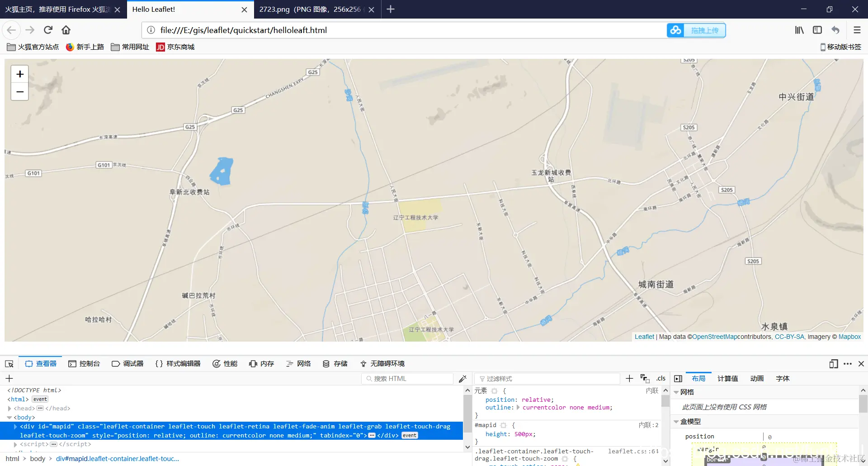This screenshot has height=466, width=868.
Task: Switch to the 字体 tab
Action: tap(783, 379)
